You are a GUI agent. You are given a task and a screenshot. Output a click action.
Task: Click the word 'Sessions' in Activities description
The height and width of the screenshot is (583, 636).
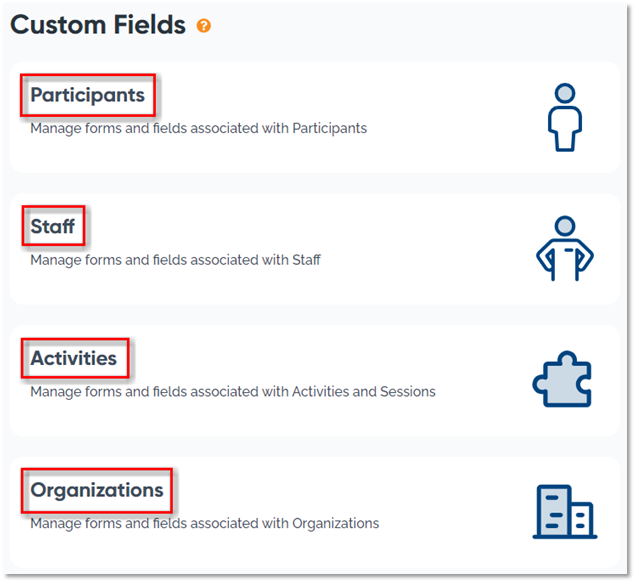click(407, 392)
